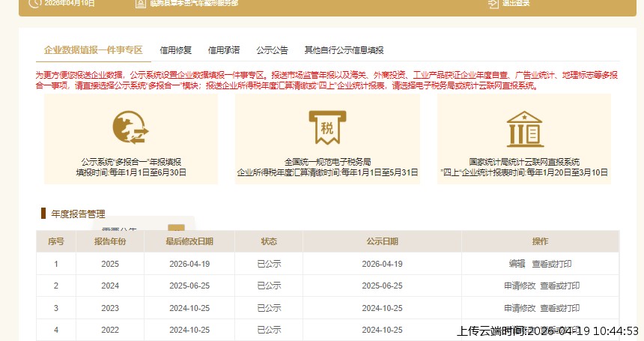Click the 年度报告管理 section heading
Viewport: 644px width, 341px height.
pos(78,214)
